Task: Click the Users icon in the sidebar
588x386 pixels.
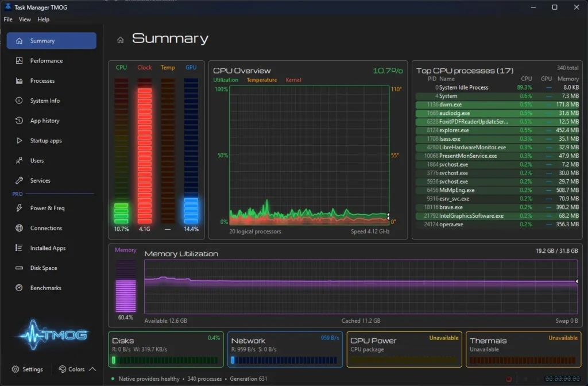Action: click(19, 161)
